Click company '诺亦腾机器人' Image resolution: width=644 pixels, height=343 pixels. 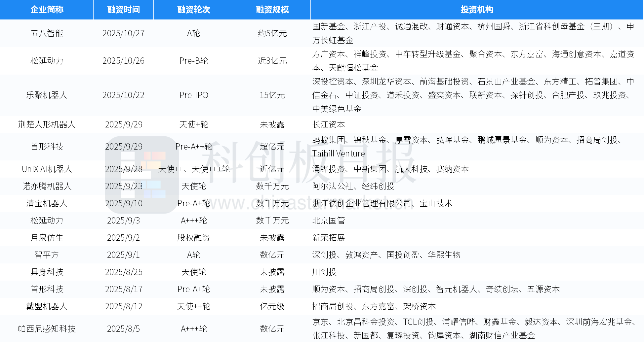tap(47, 186)
